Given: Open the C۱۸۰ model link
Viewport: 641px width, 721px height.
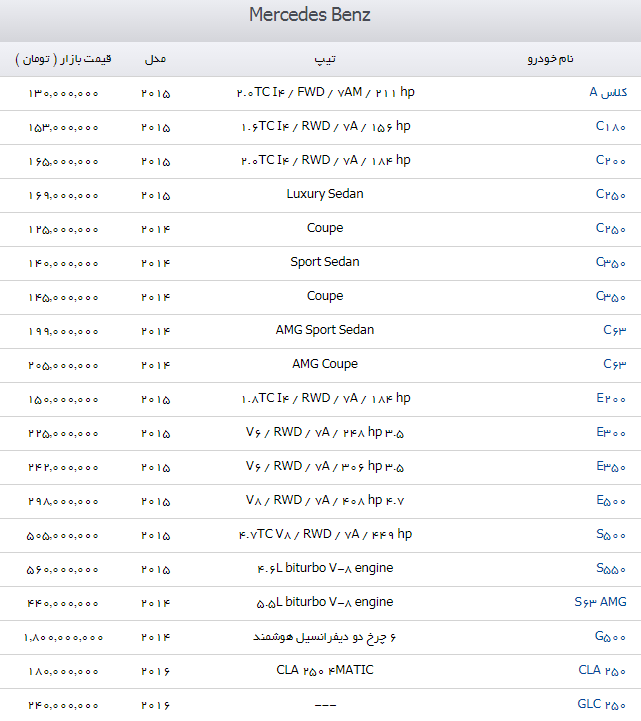Looking at the screenshot, I should pos(611,126).
